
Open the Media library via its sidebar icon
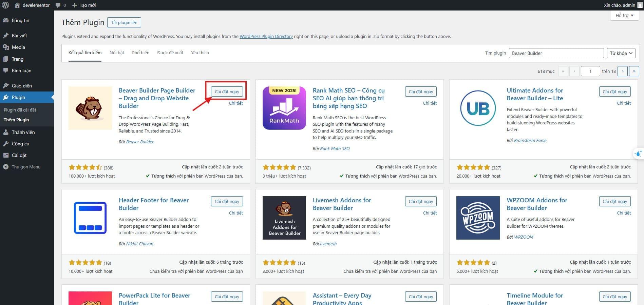pos(6,47)
